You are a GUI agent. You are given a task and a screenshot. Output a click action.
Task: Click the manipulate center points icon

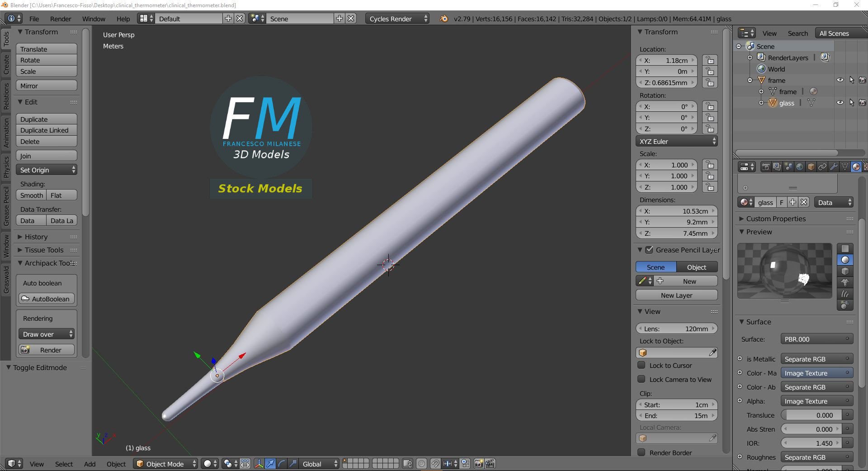coord(245,464)
